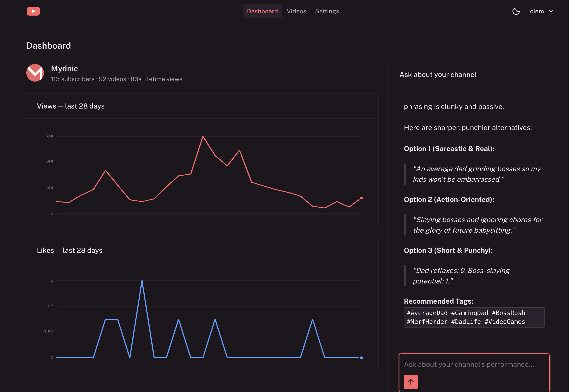Click the Dashboard page heading
Screen dimensions: 569x392
(49, 46)
